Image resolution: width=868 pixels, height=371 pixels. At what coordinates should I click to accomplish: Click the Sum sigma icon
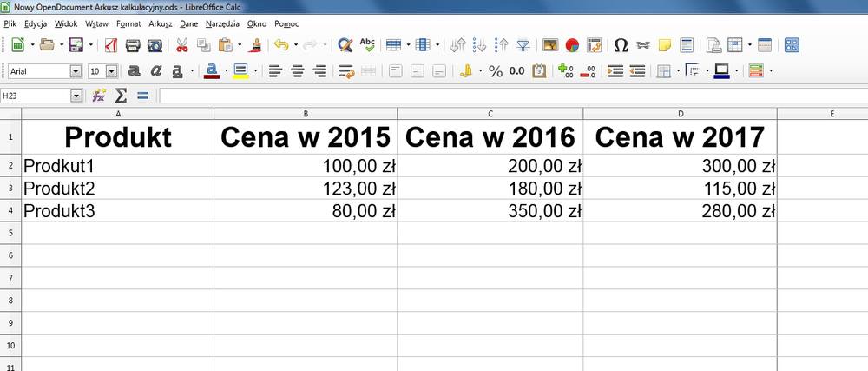click(121, 96)
